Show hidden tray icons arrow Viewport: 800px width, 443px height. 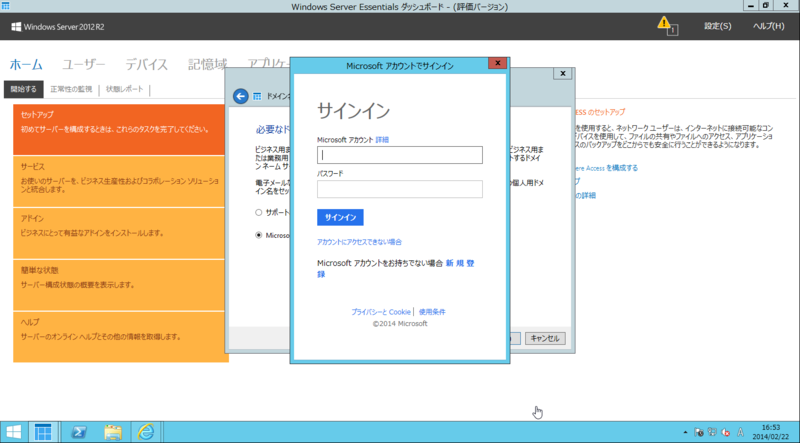pos(685,432)
